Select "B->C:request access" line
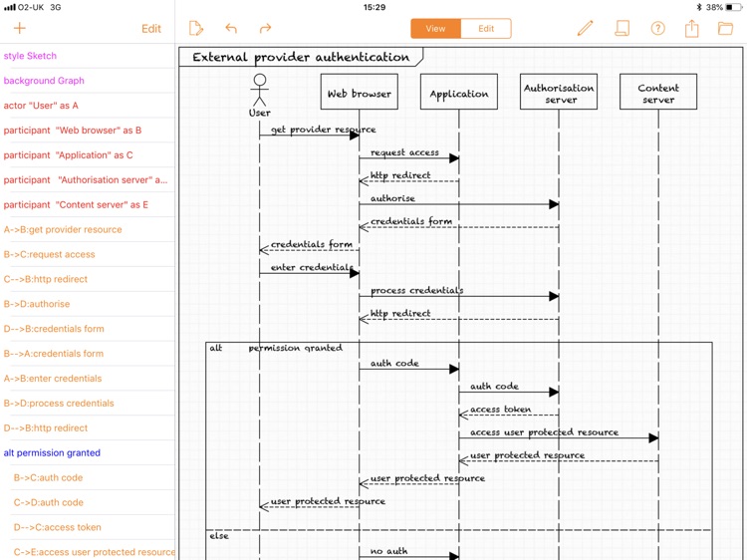This screenshot has width=747, height=560. (88, 254)
